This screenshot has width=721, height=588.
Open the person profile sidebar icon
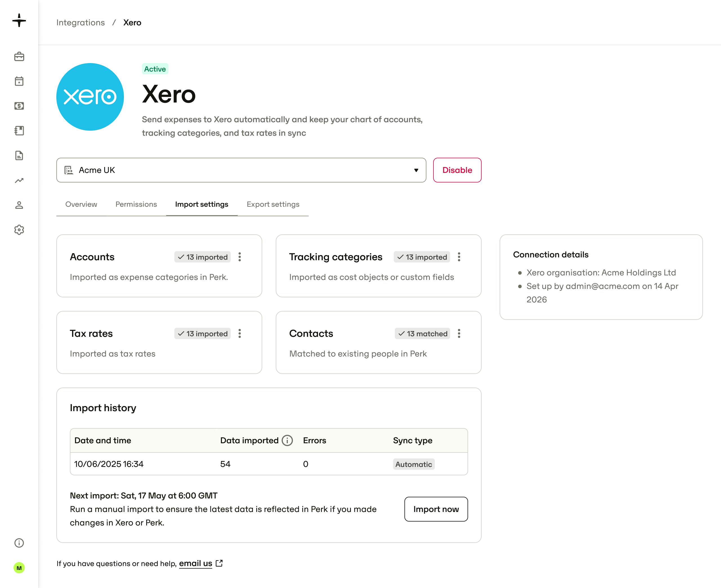click(19, 205)
